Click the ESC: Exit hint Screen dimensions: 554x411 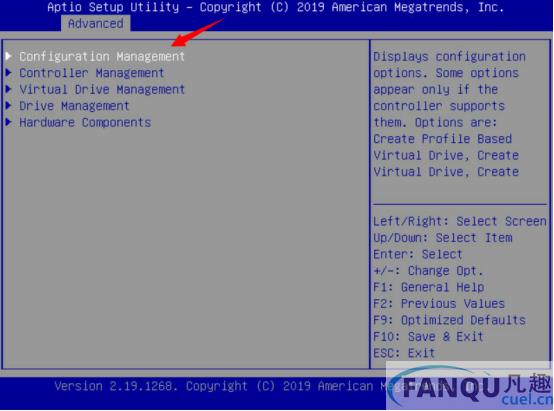(404, 353)
